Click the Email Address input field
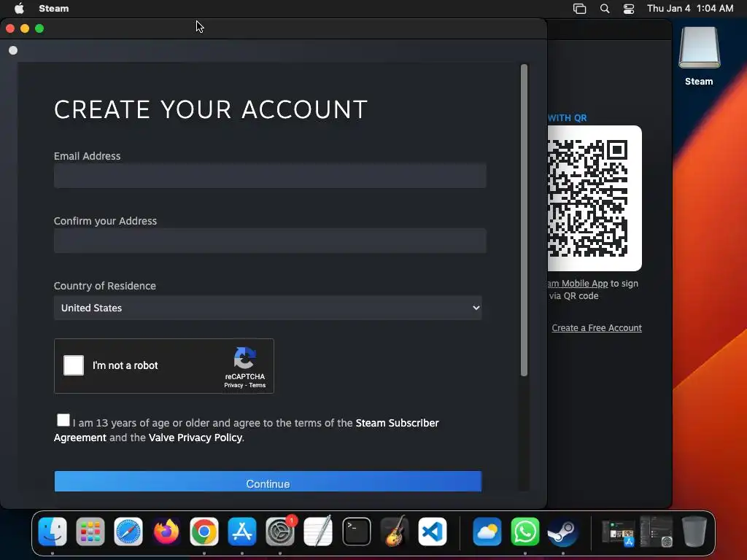Image resolution: width=747 pixels, height=560 pixels. 270,176
